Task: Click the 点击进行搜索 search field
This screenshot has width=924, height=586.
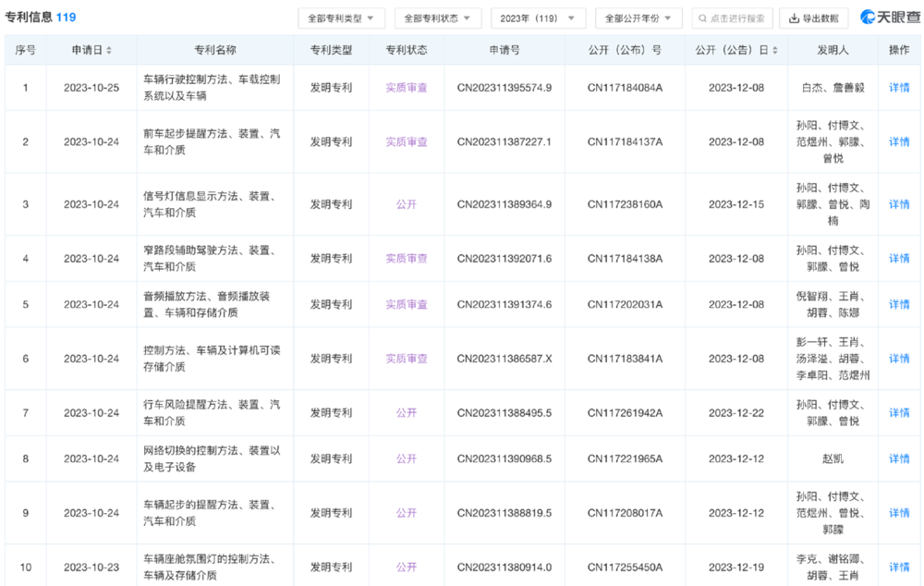Action: click(732, 18)
